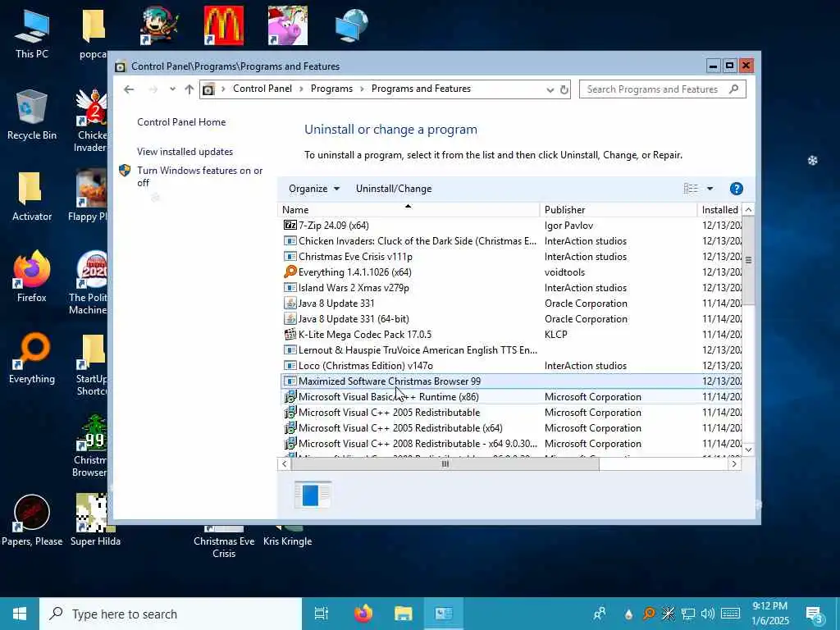Click the vertical scrollbar down arrow in program list
The height and width of the screenshot is (630, 840).
748,450
